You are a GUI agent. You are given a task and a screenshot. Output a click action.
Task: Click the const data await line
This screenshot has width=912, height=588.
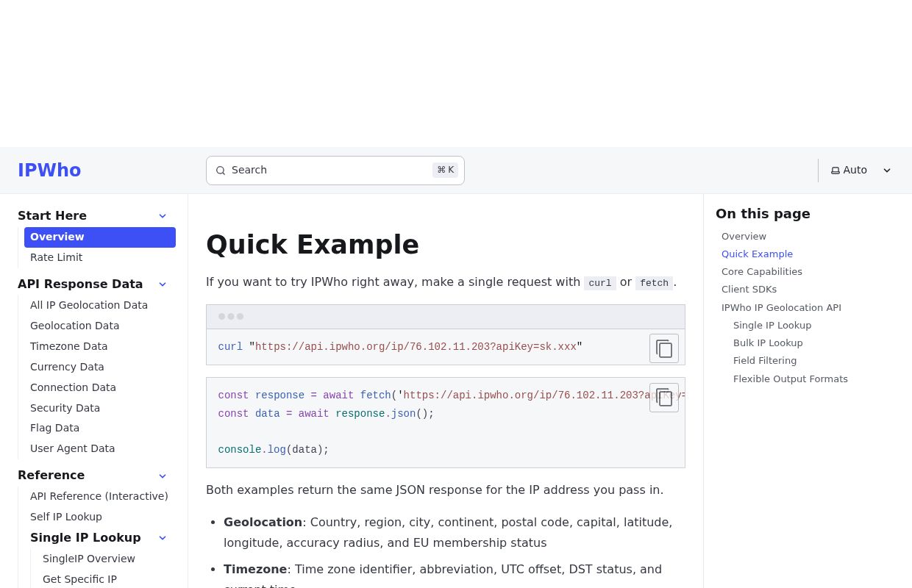click(326, 414)
